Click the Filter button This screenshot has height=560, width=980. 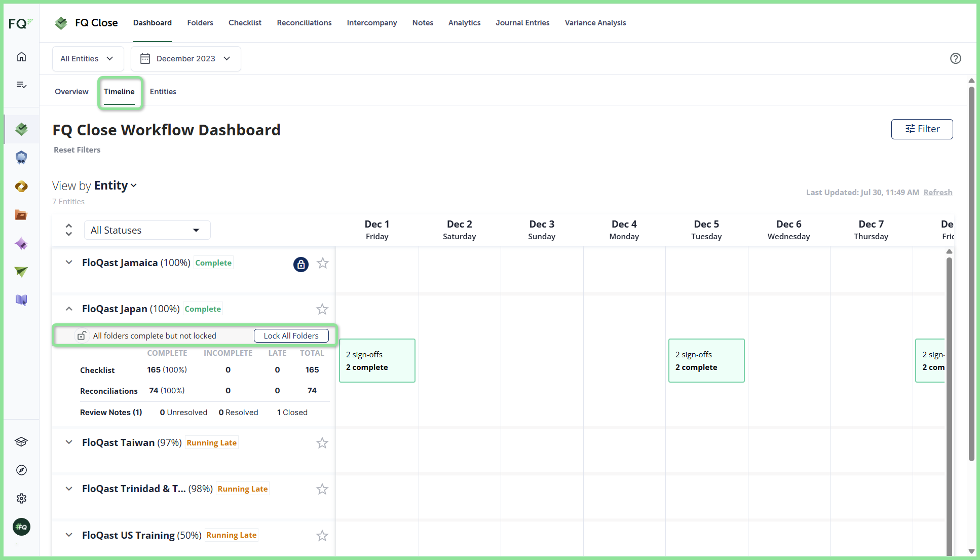922,129
